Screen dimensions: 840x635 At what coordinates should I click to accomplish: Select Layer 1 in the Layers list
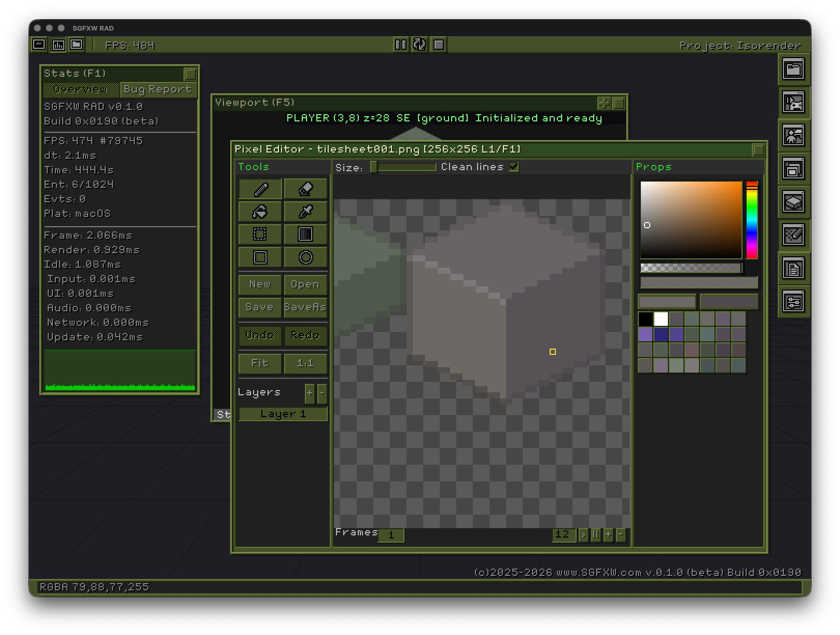point(283,414)
